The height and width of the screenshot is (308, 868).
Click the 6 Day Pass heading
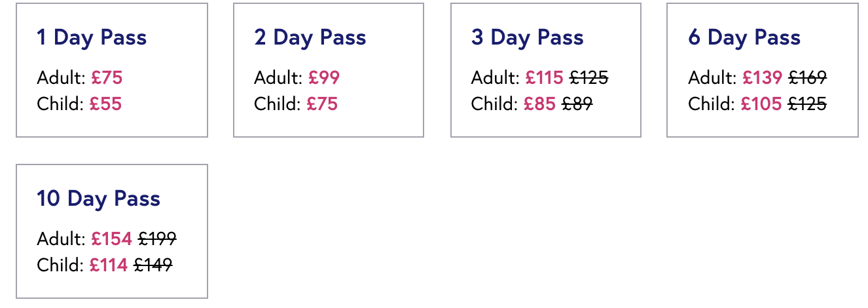(x=744, y=37)
